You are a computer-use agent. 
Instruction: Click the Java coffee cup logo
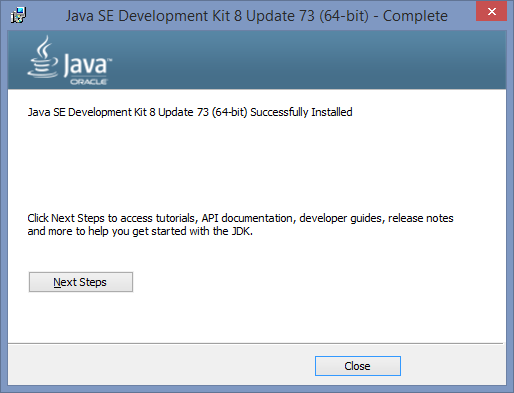(43, 57)
